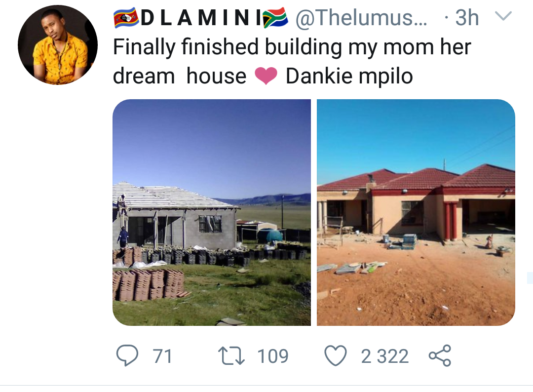Click the words "dream house" in the tweet
This screenshot has height=392, width=533.
[180, 77]
